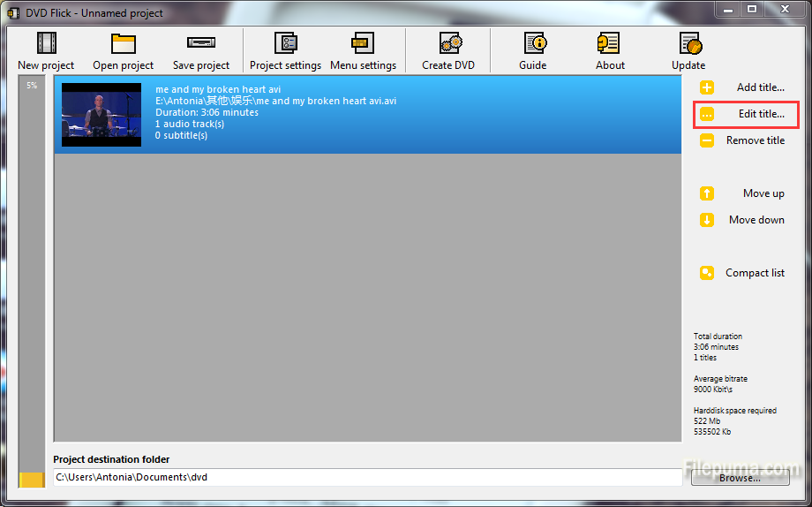Screen dimensions: 812x507
Task: Open the Guide help icon
Action: (x=533, y=43)
